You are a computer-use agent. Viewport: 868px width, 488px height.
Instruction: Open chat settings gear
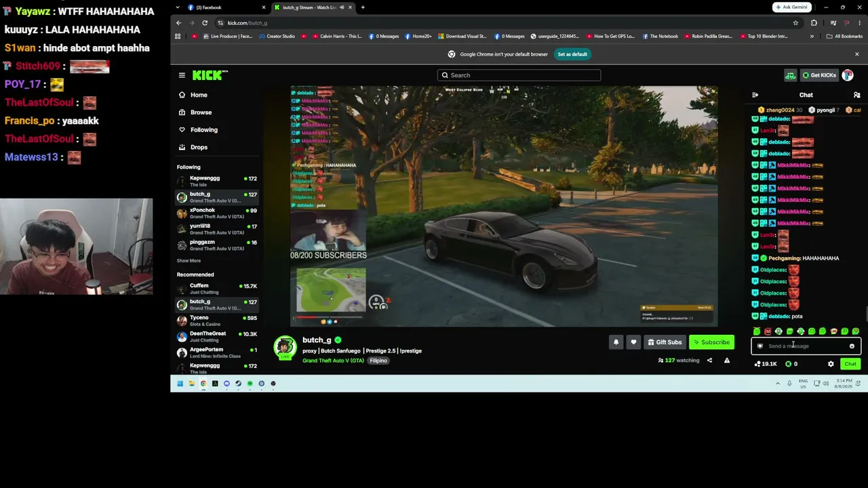tap(831, 364)
